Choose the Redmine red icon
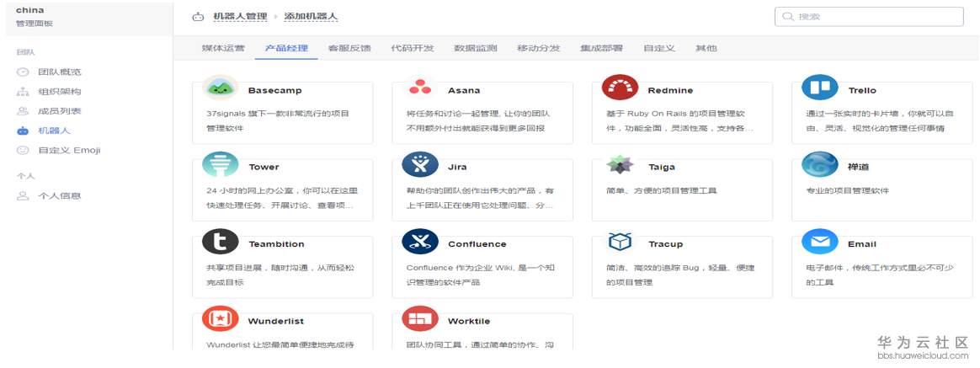 click(620, 88)
